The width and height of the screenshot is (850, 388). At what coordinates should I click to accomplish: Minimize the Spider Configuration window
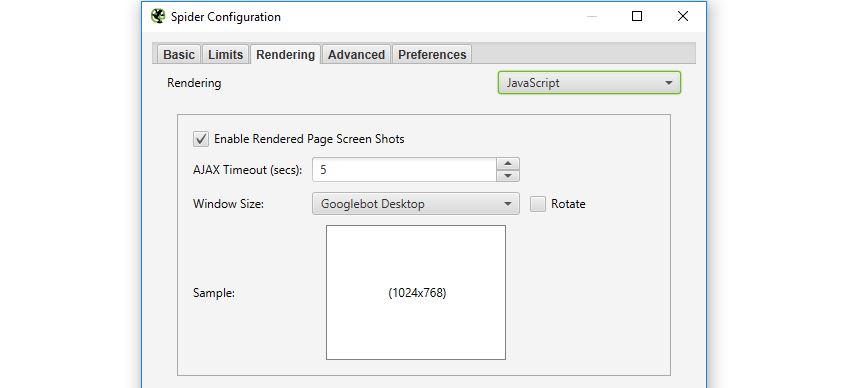point(591,16)
